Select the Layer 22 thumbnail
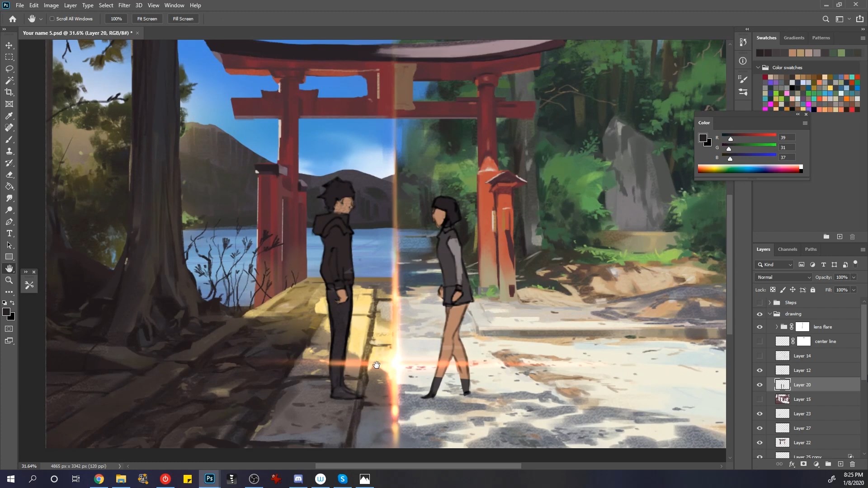Screen dimensions: 868x488 coord(783,442)
